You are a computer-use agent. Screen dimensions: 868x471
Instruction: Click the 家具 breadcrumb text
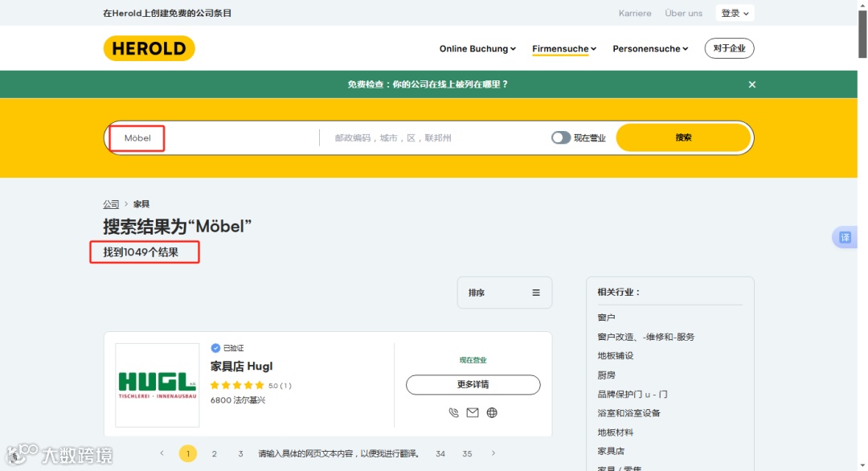point(141,204)
